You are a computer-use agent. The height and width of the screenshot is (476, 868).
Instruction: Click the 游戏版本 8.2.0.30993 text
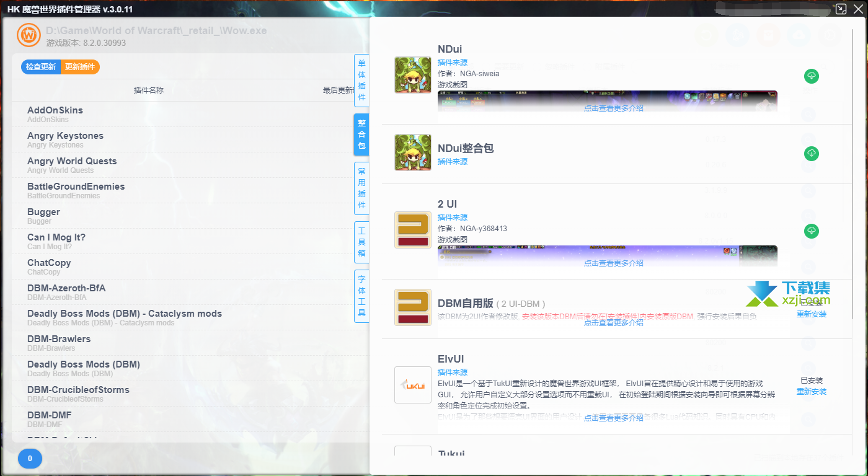(x=86, y=43)
